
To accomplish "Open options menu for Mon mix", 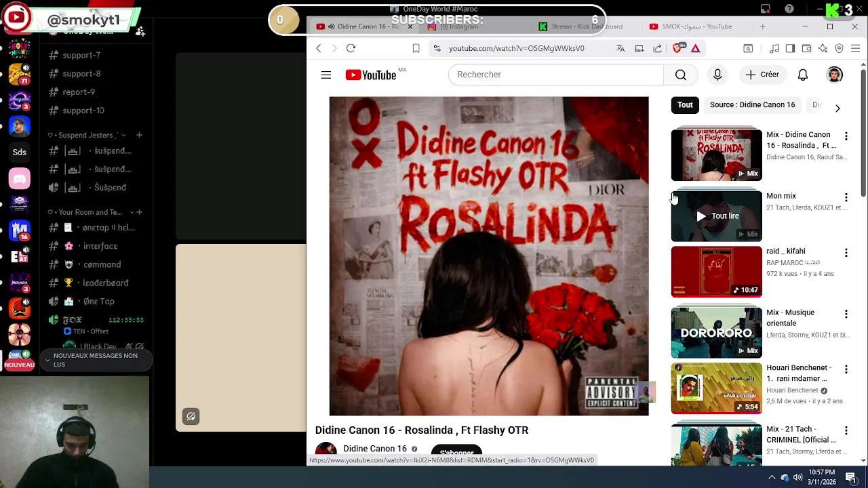I will click(x=846, y=197).
